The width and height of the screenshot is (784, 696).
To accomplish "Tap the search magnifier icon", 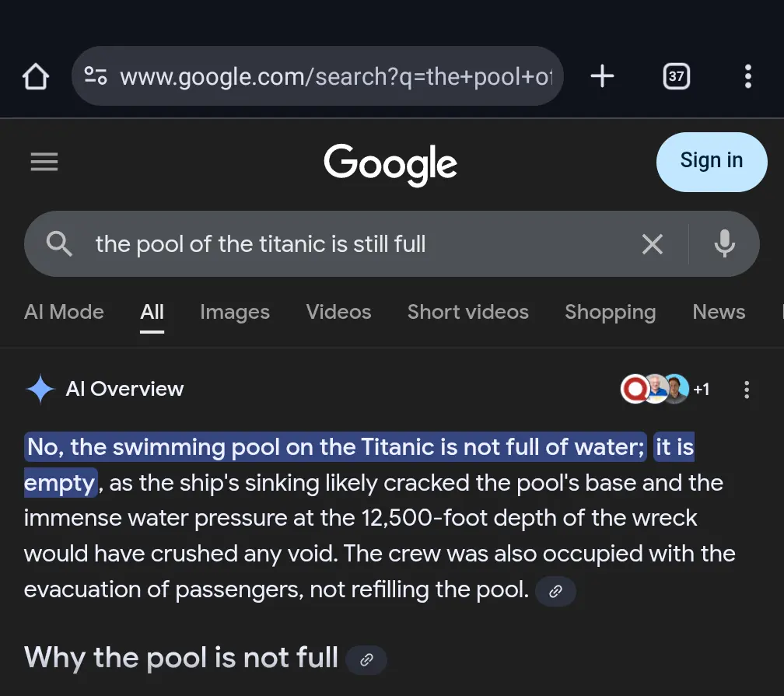I will (59, 244).
